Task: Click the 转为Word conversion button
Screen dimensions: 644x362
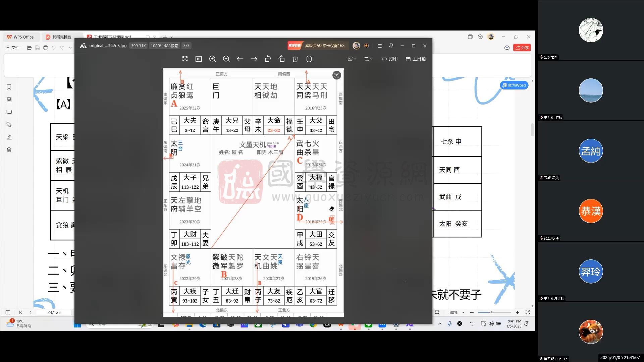Action: point(514,85)
